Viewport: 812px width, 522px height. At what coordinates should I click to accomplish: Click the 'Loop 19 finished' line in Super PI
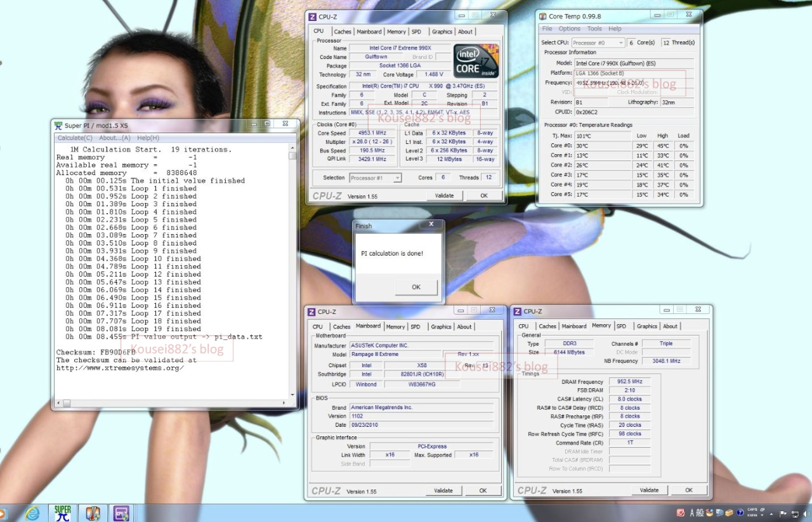tap(133, 329)
